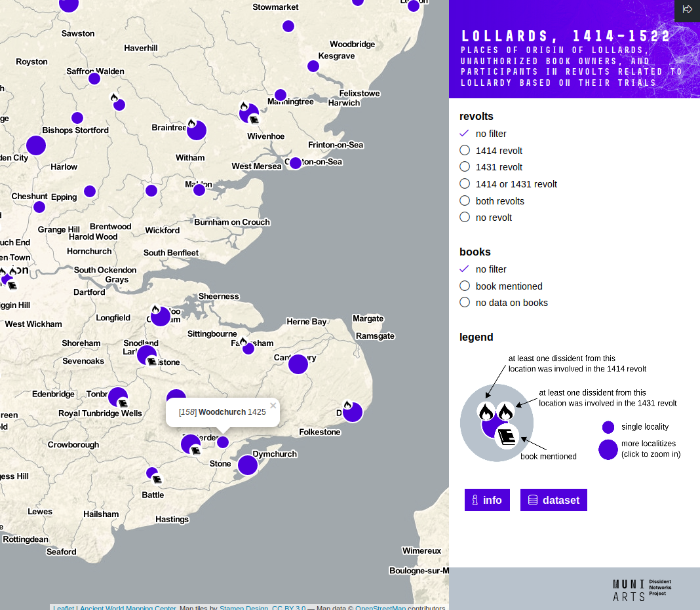Open the info page
Image resolution: width=700 pixels, height=610 pixels.
point(487,499)
